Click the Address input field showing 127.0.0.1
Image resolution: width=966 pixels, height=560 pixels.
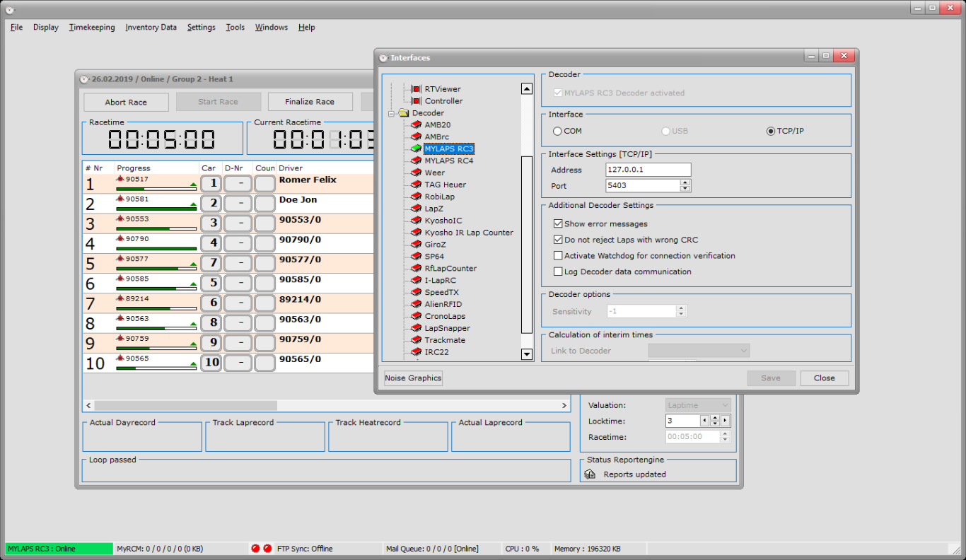point(648,170)
